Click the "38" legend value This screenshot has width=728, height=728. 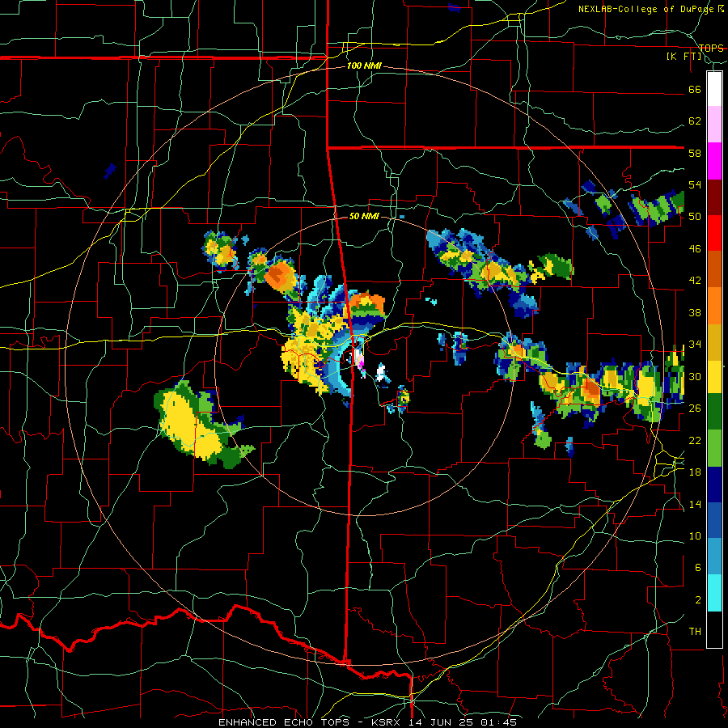click(x=695, y=312)
